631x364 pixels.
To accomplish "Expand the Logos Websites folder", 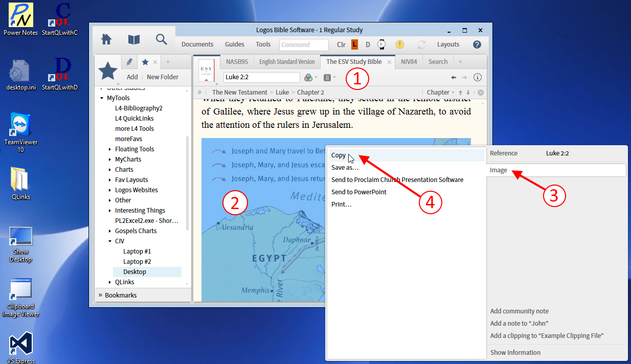I will pyautogui.click(x=110, y=190).
